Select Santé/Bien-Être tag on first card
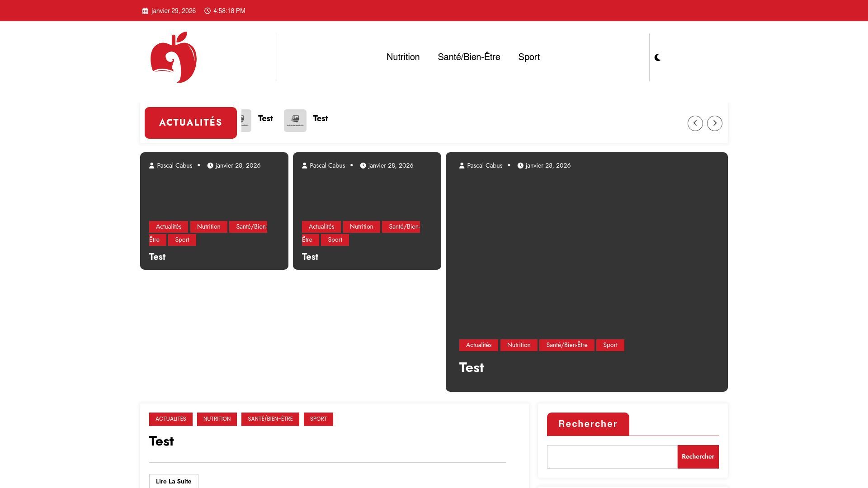This screenshot has height=488, width=868. point(248,227)
